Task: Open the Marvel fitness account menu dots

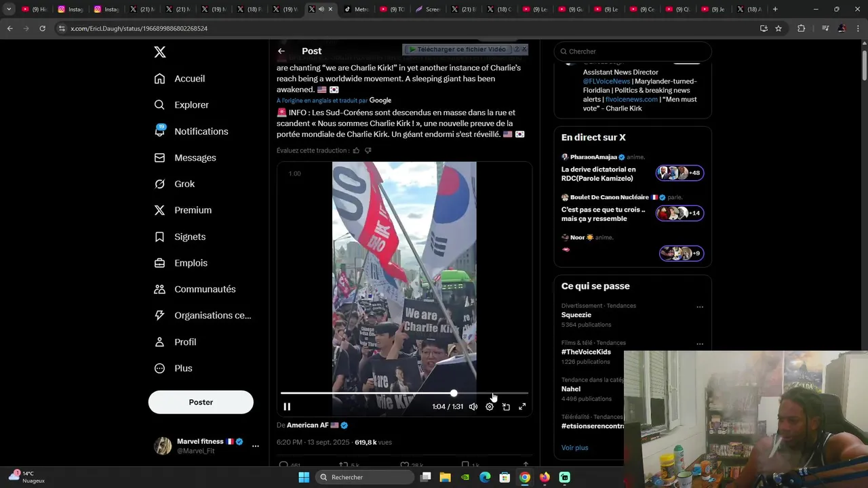Action: point(256,446)
